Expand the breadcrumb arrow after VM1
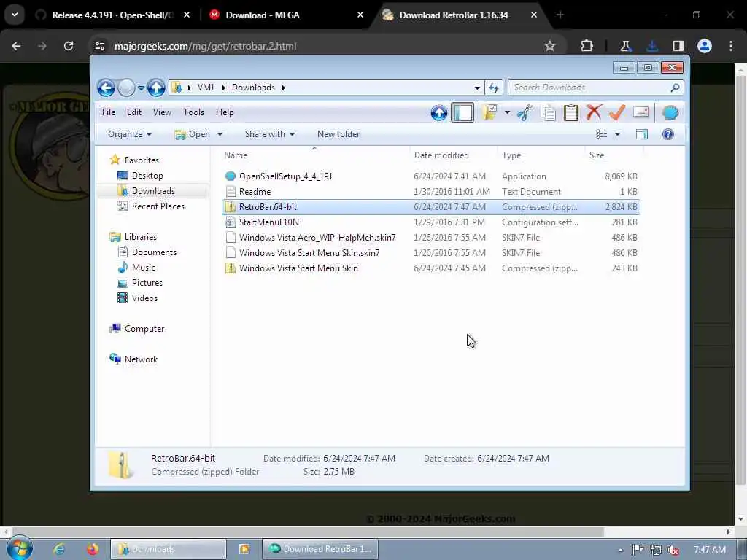Viewport: 747px width, 560px height. (223, 87)
